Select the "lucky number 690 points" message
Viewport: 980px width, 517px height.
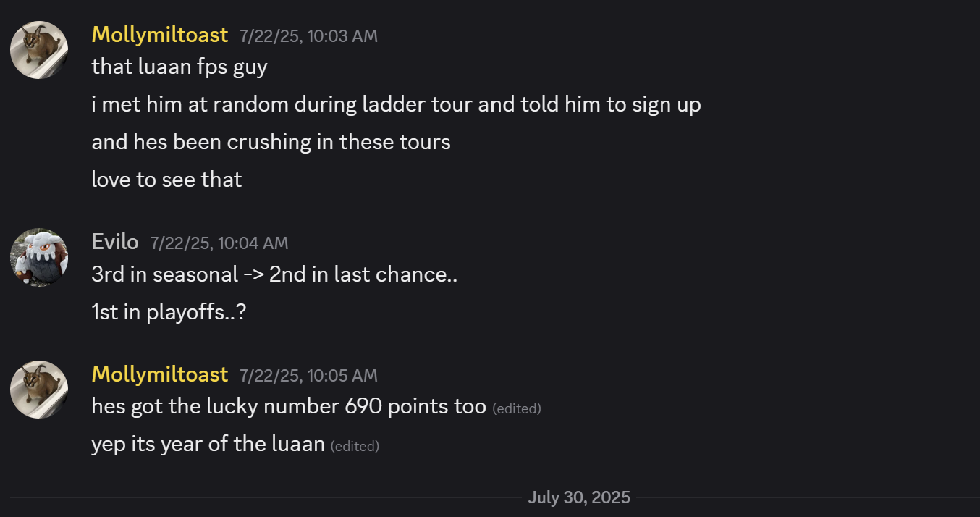coord(288,407)
